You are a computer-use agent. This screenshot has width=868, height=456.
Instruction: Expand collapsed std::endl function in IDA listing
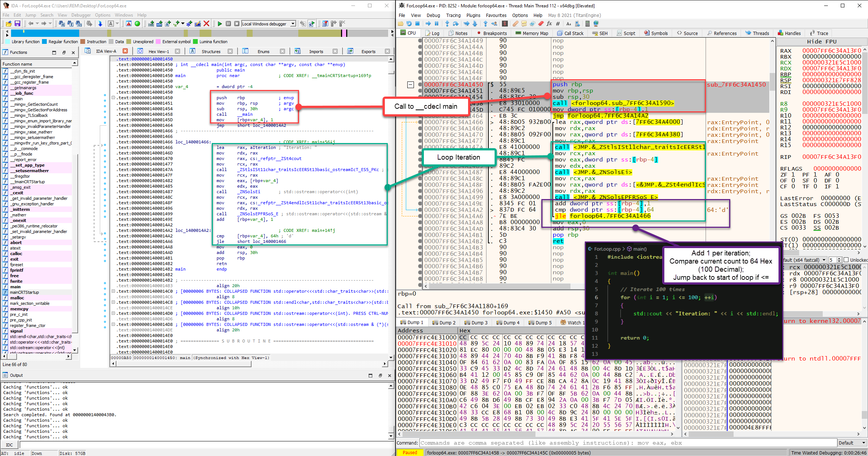(113, 302)
